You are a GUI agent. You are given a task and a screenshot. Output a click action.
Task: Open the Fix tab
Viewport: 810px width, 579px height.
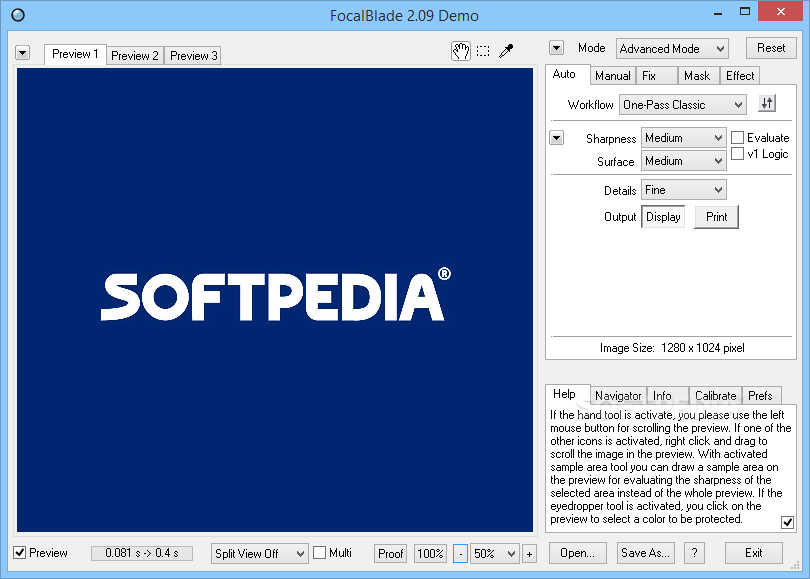tap(657, 76)
